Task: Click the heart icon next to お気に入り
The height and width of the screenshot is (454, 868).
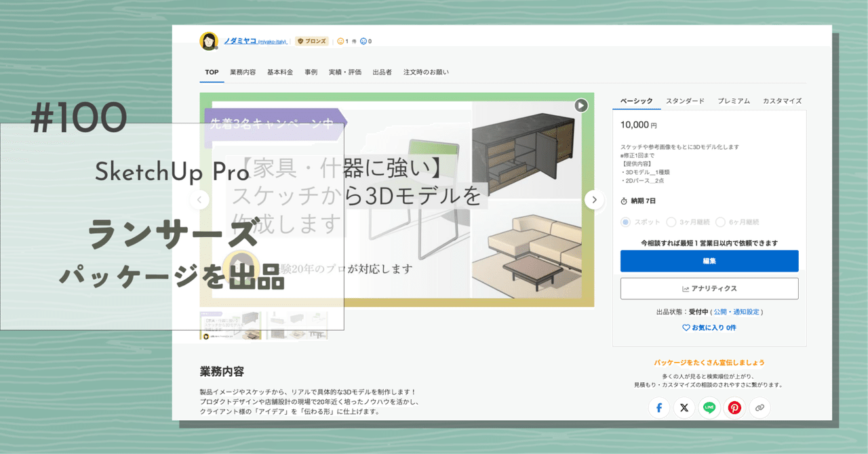Action: point(685,327)
